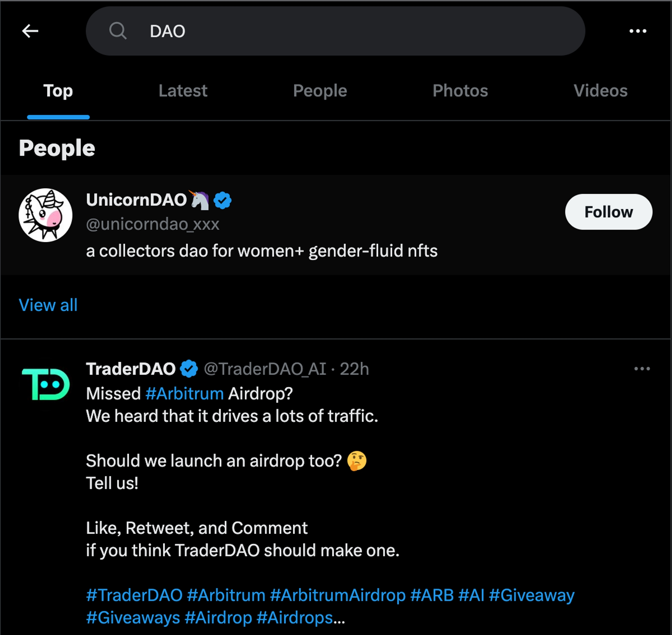
Task: Click TraderDAO's blue verified badge
Action: point(189,369)
